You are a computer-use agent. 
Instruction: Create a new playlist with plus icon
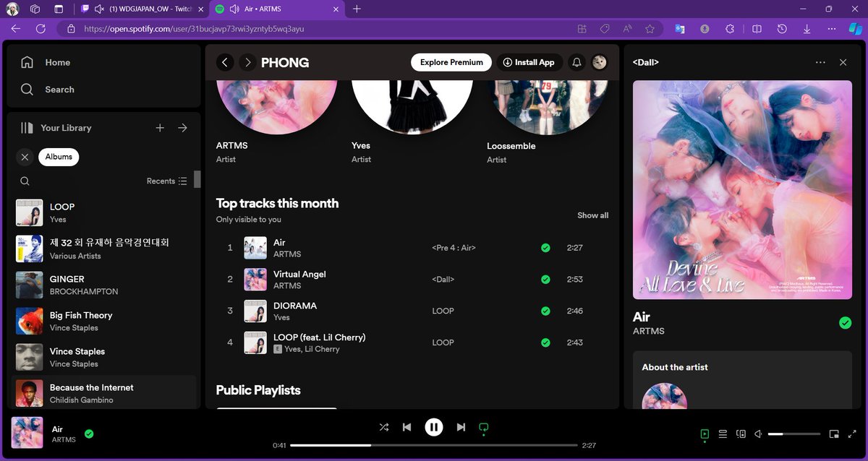160,128
